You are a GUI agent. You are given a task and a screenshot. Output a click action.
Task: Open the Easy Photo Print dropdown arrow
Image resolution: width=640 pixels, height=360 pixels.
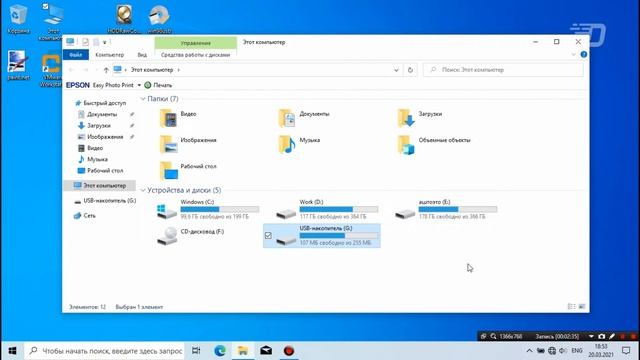click(139, 85)
